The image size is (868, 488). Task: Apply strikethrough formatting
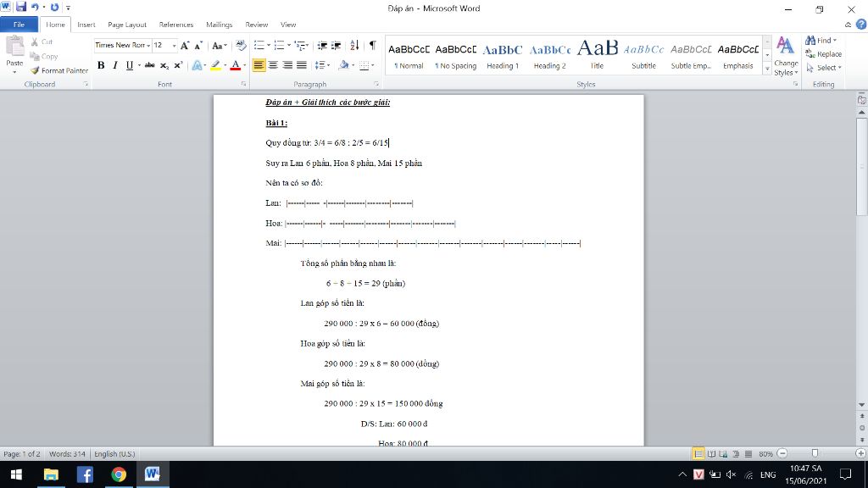point(149,65)
